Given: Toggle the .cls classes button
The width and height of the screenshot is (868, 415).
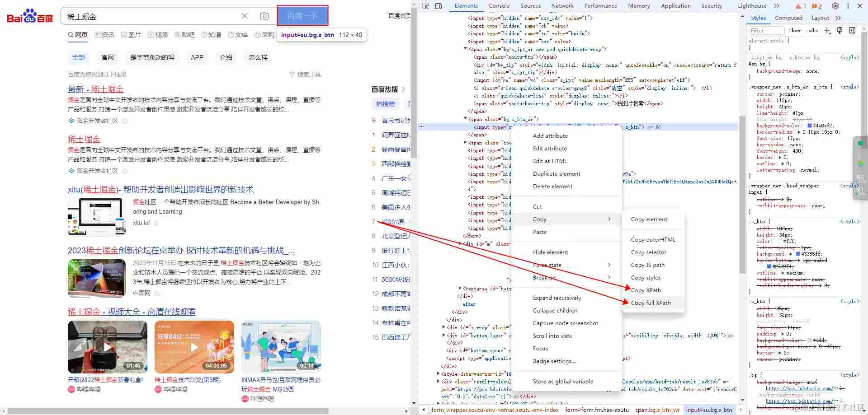Looking at the screenshot, I should [813, 30].
